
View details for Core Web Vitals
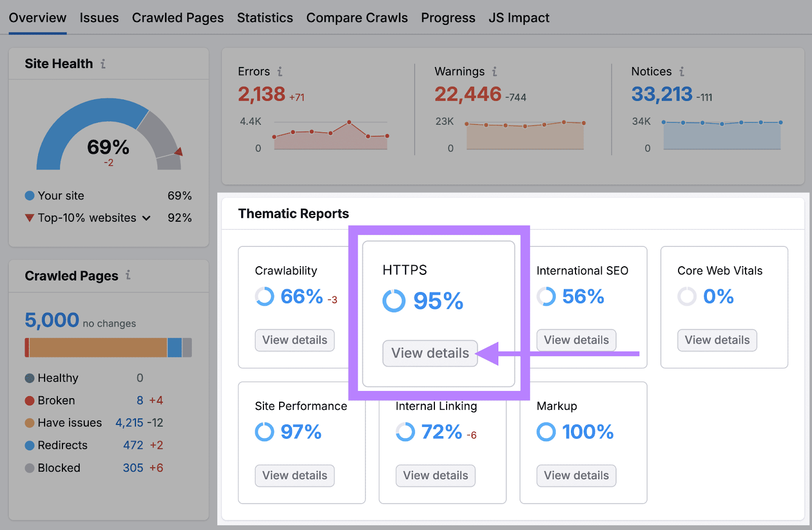pyautogui.click(x=717, y=340)
